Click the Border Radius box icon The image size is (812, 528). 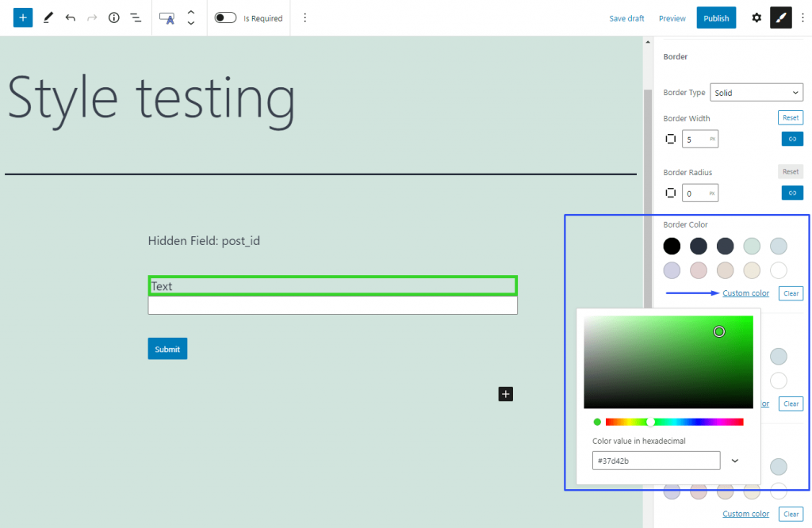(671, 193)
